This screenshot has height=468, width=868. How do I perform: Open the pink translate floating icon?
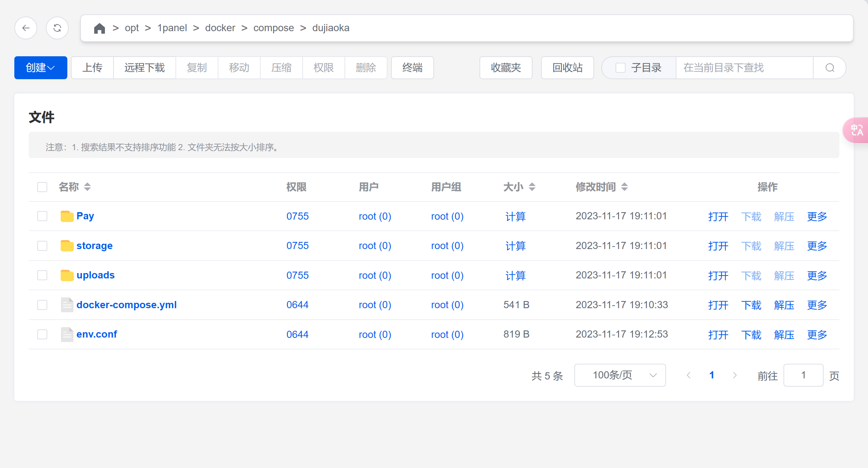[x=857, y=130]
